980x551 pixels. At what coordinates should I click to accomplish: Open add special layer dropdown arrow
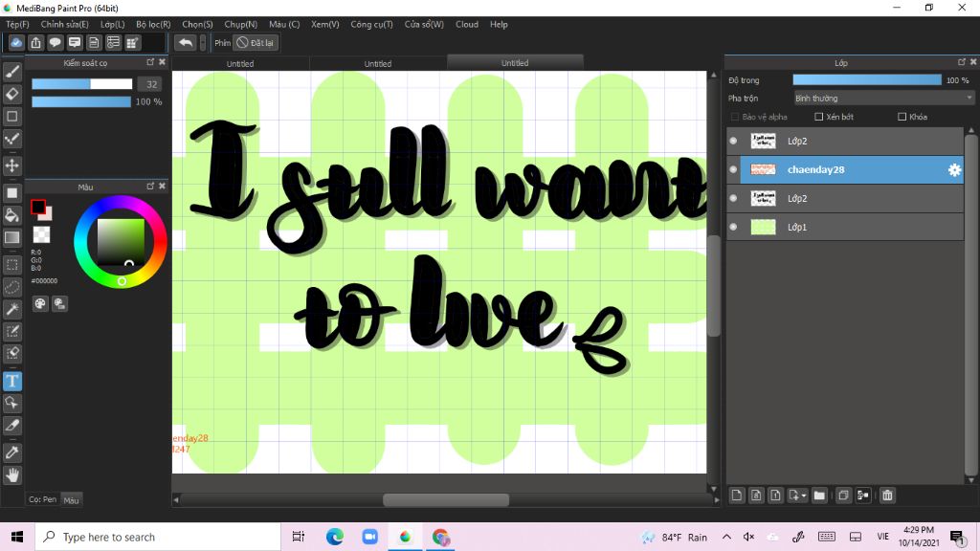[x=804, y=496]
